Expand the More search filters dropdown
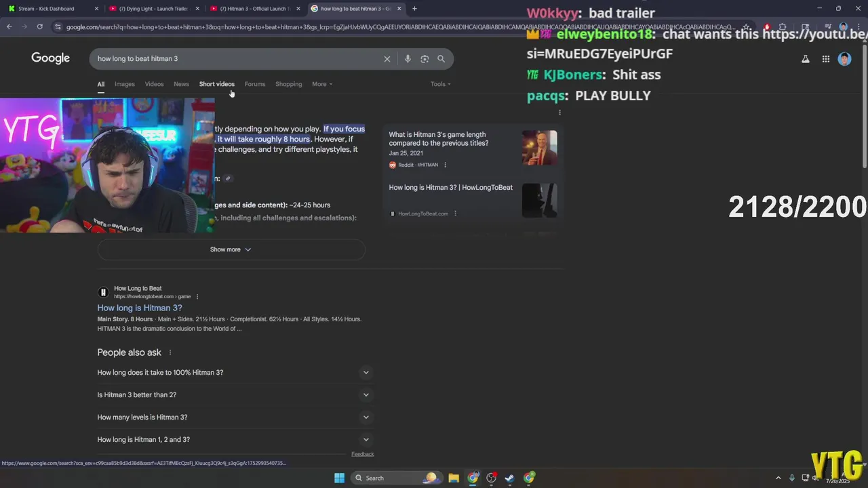 pyautogui.click(x=322, y=84)
